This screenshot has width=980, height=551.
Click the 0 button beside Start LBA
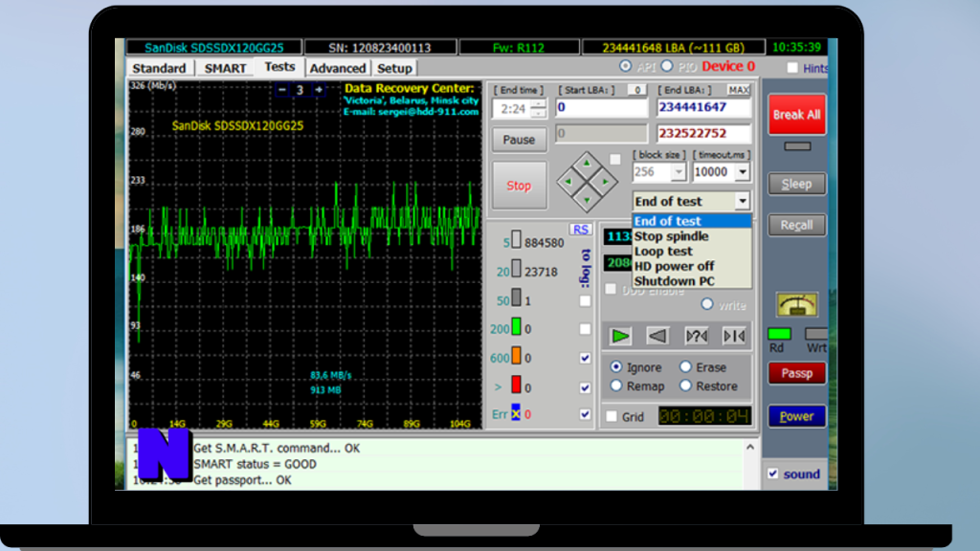636,90
